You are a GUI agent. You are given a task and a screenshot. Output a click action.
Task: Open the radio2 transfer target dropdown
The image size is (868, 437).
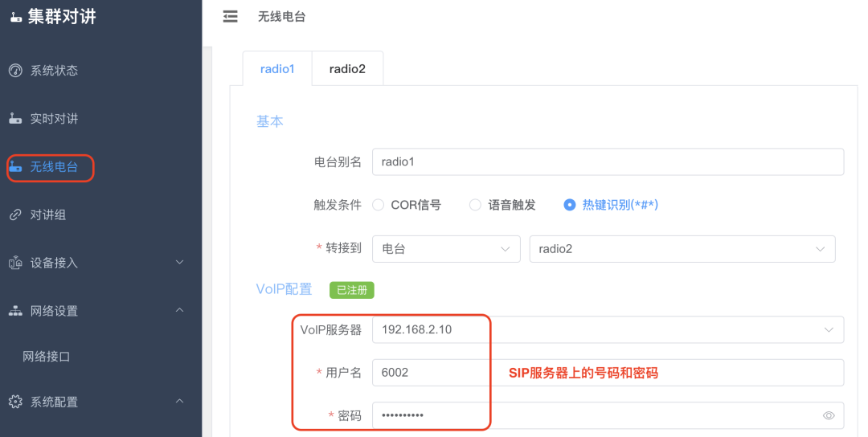click(x=682, y=249)
